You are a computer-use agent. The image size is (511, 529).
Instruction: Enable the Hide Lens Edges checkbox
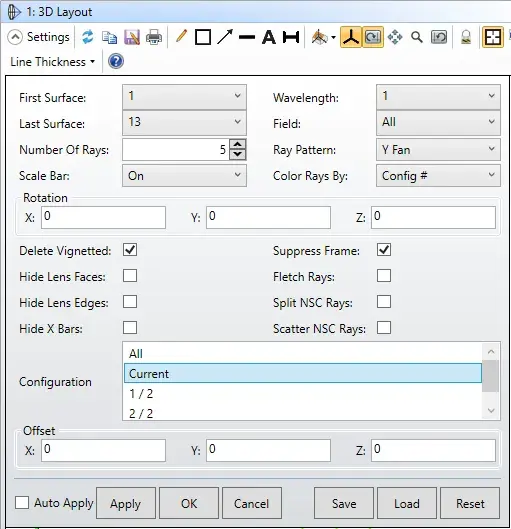[x=130, y=302]
